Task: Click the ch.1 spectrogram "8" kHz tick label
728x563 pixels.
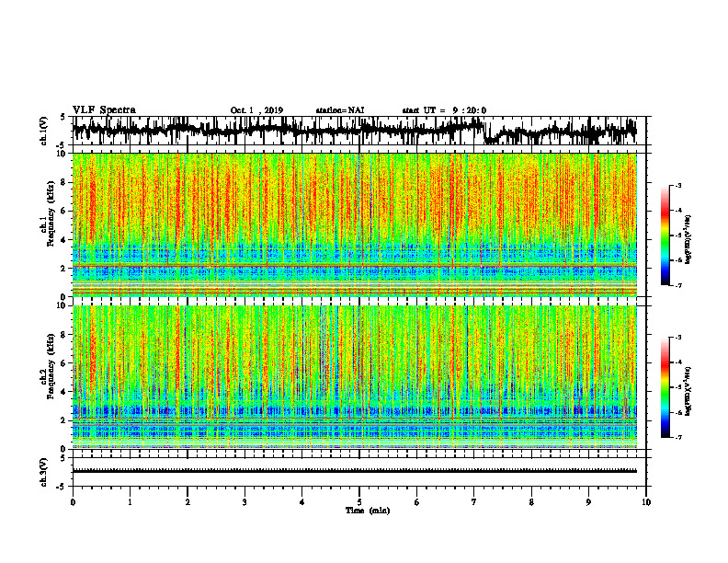Action: point(64,182)
